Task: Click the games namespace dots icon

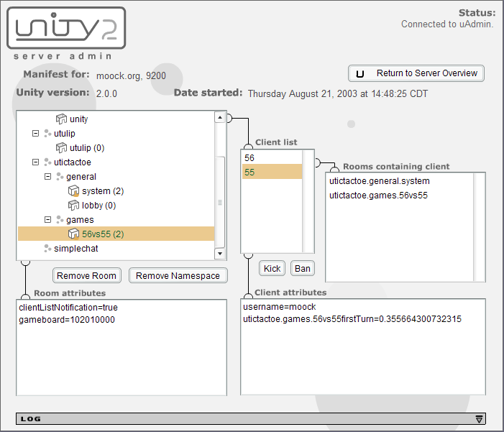Action: pos(60,219)
